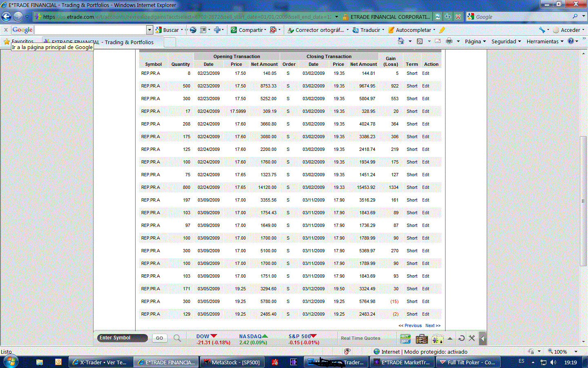Expand the quotes bar with up arrow
The height and width of the screenshot is (368, 588).
[x=450, y=338]
